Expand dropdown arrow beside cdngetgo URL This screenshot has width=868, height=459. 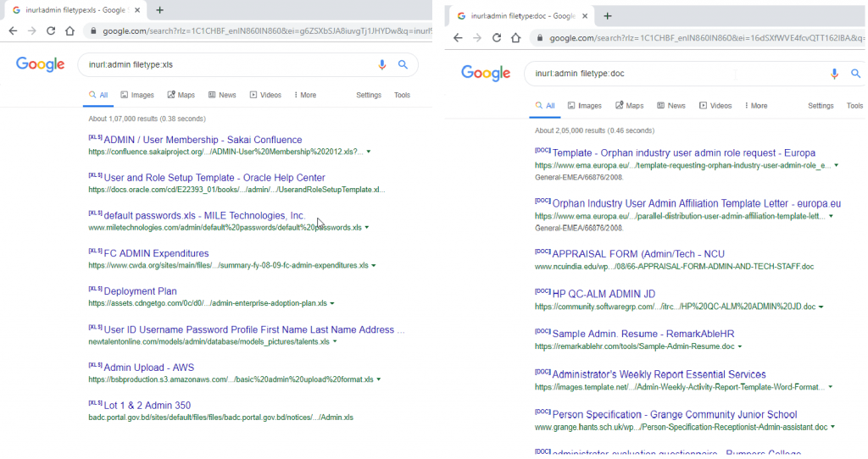point(332,303)
